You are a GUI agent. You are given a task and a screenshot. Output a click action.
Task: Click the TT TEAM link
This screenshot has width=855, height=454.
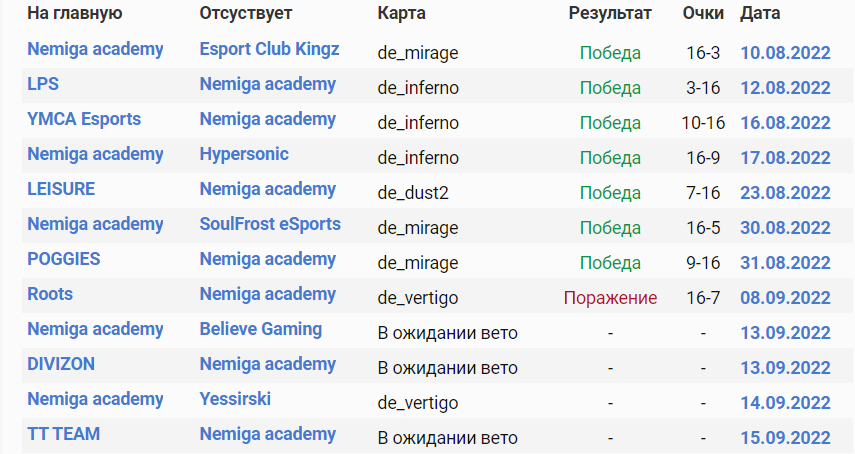pos(63,434)
